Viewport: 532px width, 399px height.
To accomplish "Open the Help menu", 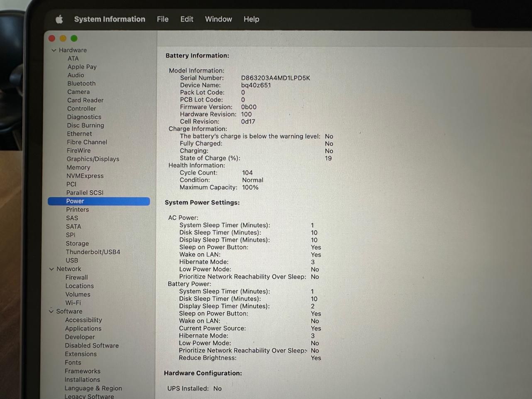I will click(251, 19).
